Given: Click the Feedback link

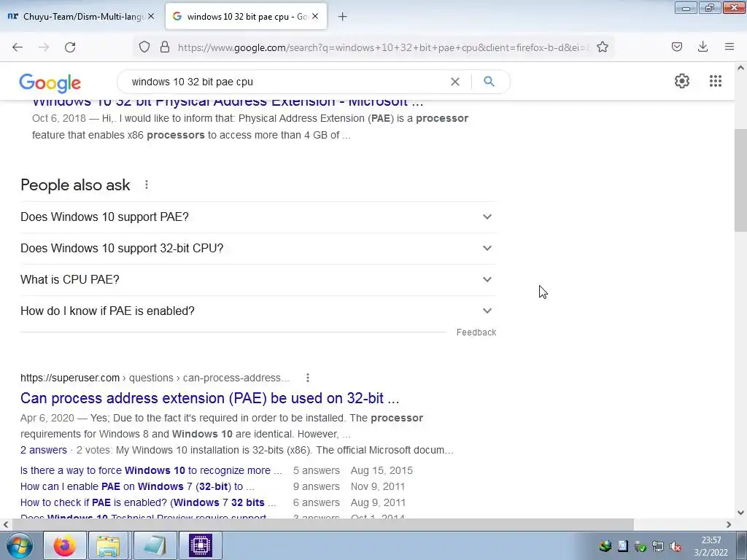Looking at the screenshot, I should pyautogui.click(x=476, y=332).
